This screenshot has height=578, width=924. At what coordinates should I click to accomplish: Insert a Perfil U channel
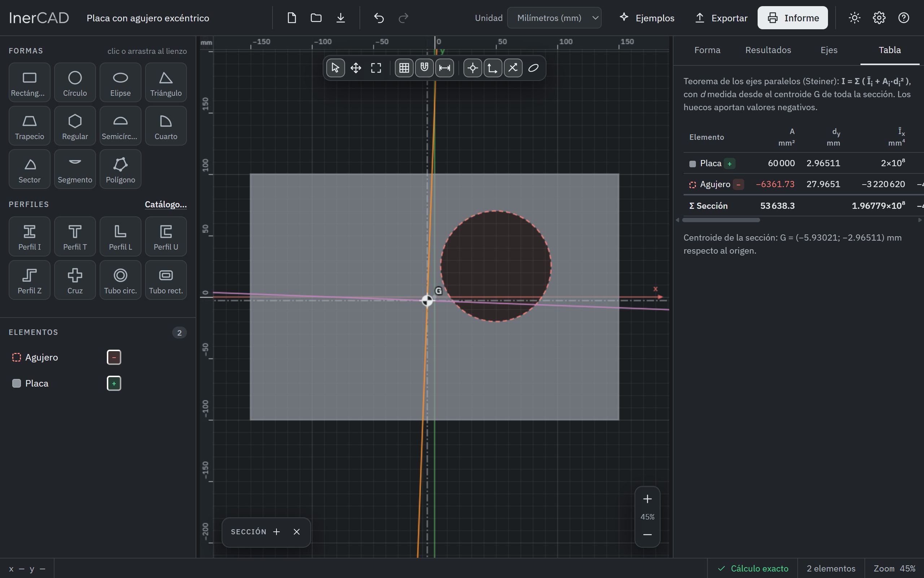166,237
